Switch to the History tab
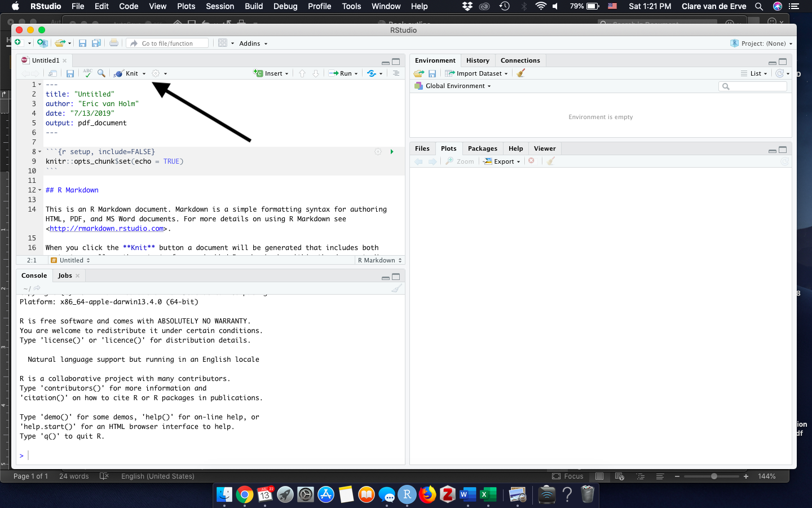 [478, 60]
